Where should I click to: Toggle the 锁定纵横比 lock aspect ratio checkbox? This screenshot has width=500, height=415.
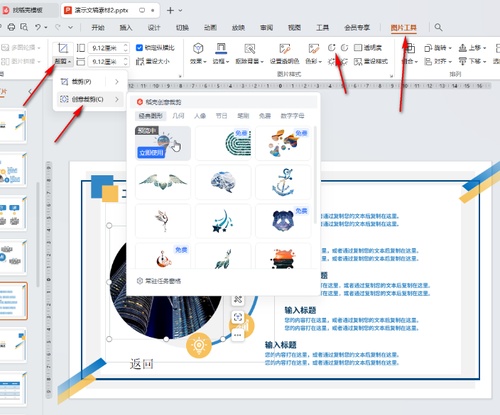click(x=139, y=48)
